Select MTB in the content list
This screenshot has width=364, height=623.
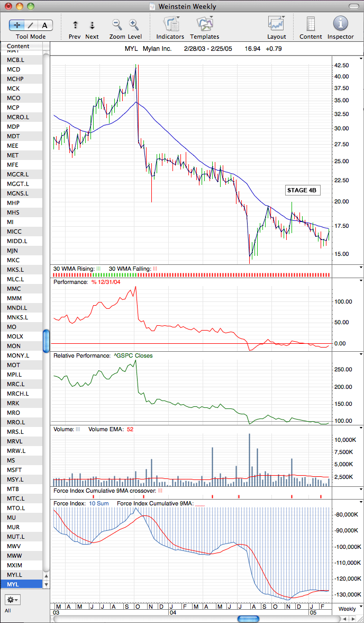tap(21, 488)
